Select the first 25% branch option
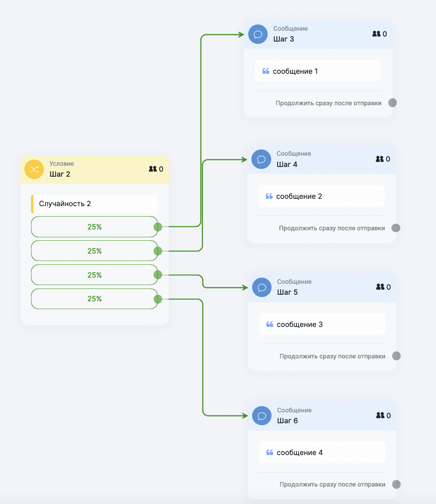 [x=94, y=227]
